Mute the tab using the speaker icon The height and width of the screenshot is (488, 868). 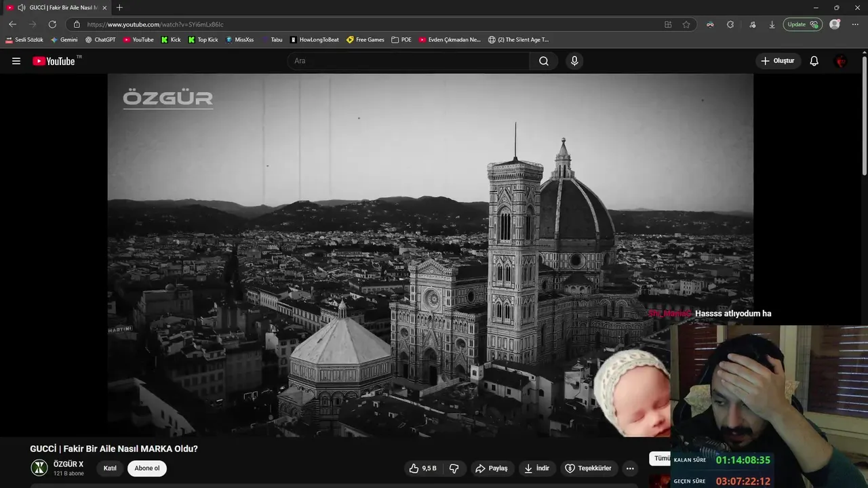22,7
